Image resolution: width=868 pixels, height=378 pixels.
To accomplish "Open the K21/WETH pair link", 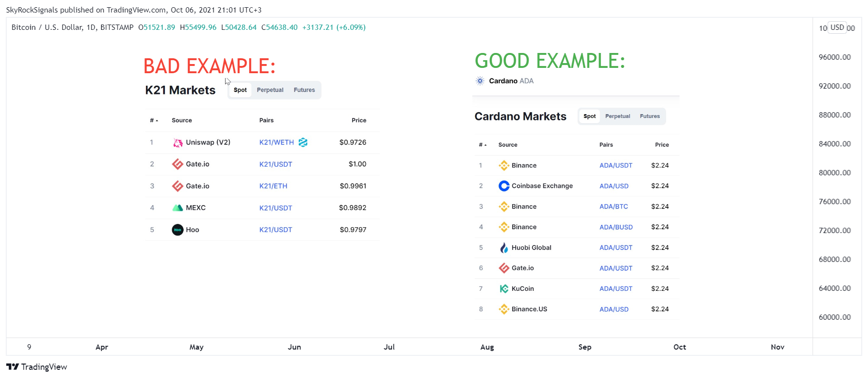I will [x=277, y=143].
